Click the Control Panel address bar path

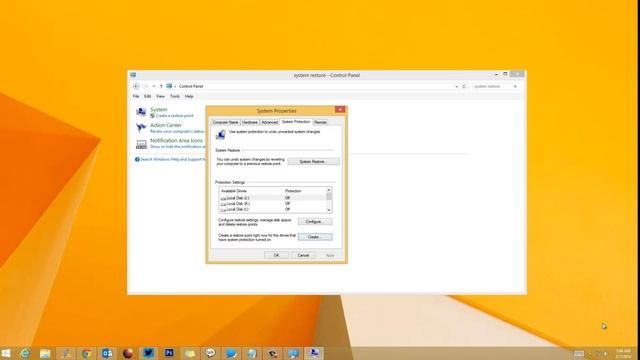[x=191, y=87]
